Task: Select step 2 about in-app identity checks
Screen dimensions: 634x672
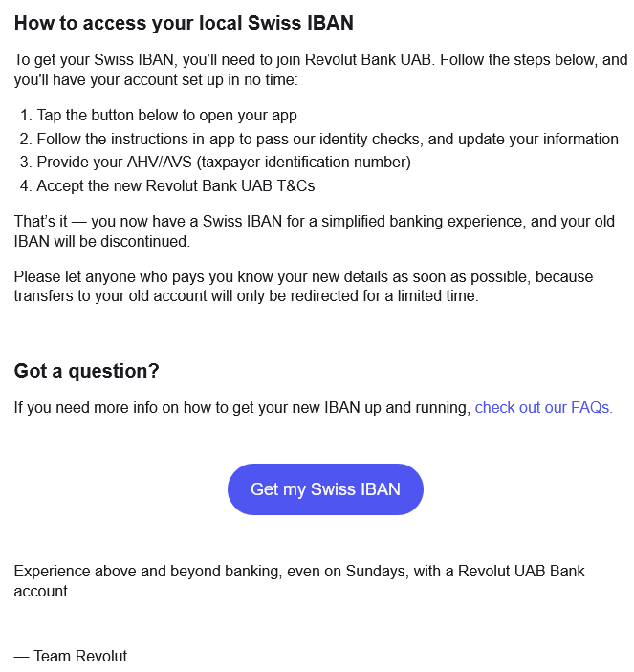Action: (x=327, y=140)
